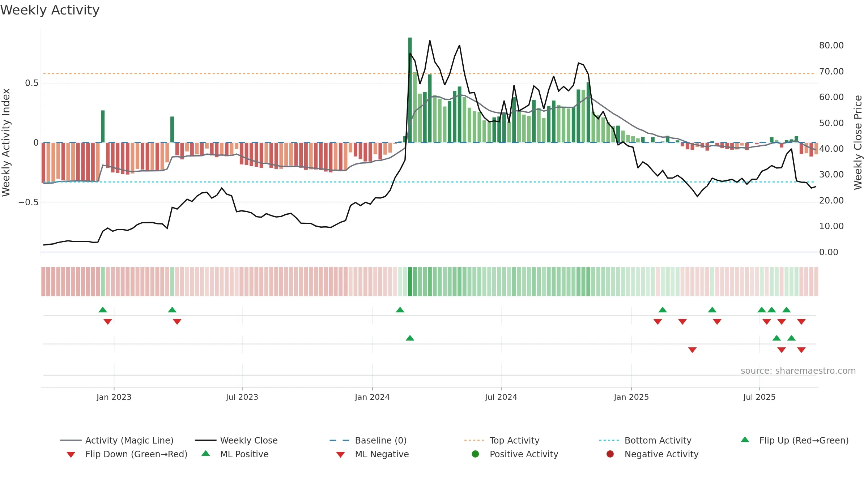868x488 pixels.
Task: Click the 0.5 activity index axis label
Action: coord(31,83)
